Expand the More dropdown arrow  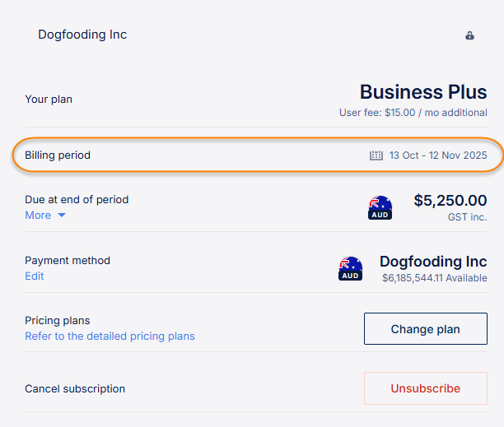61,216
